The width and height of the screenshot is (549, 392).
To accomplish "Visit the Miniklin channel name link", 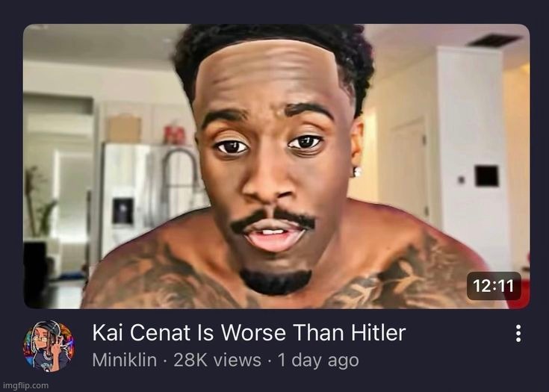I will [x=124, y=360].
